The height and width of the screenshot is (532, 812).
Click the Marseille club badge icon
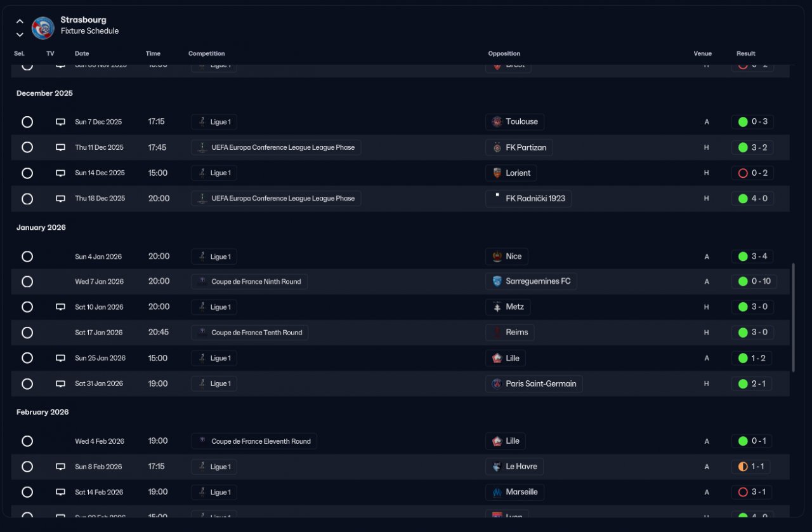click(x=497, y=492)
